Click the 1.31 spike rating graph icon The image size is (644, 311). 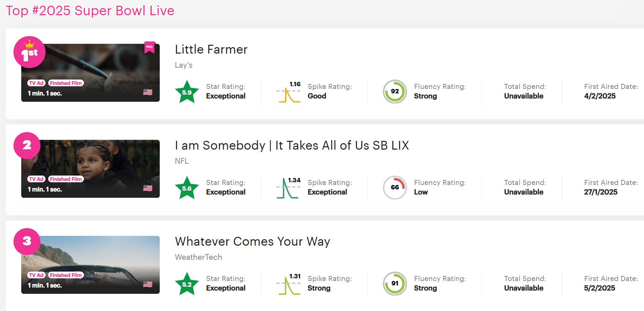(288, 284)
